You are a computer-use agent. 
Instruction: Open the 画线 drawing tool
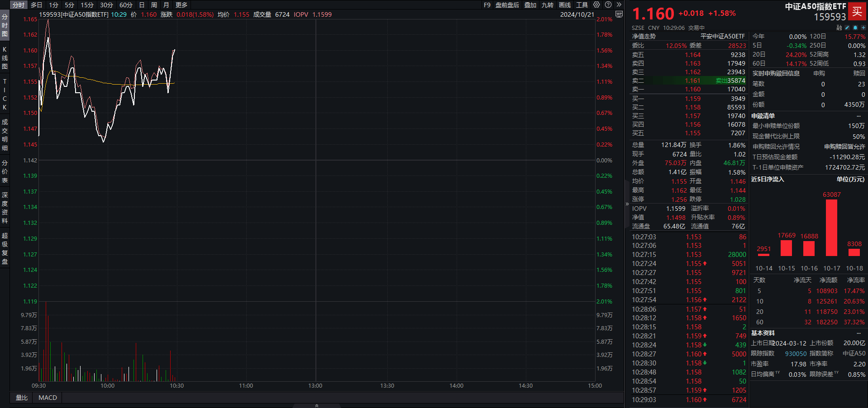click(x=564, y=5)
